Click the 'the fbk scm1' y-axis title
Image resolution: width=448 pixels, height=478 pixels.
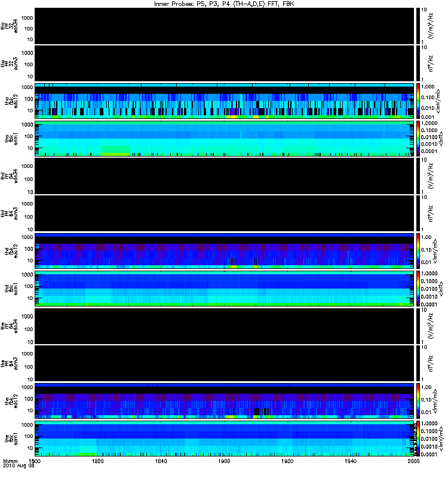[x=11, y=439]
